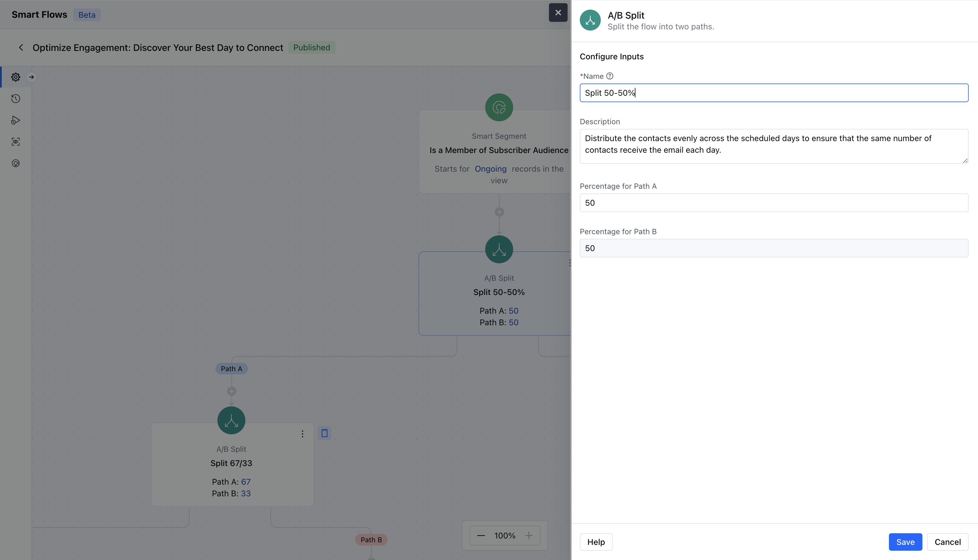The height and width of the screenshot is (560, 978).
Task: Close the A/B Split side panel
Action: click(x=558, y=13)
